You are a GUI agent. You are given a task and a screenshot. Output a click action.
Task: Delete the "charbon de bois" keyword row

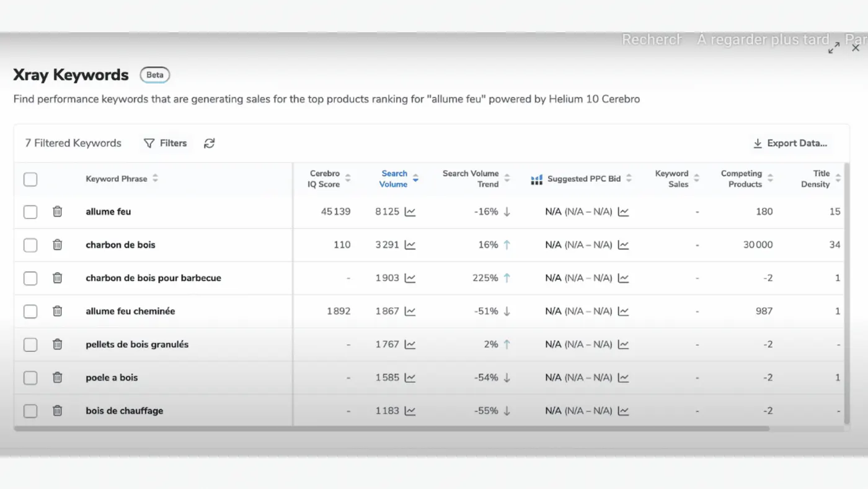(x=57, y=244)
